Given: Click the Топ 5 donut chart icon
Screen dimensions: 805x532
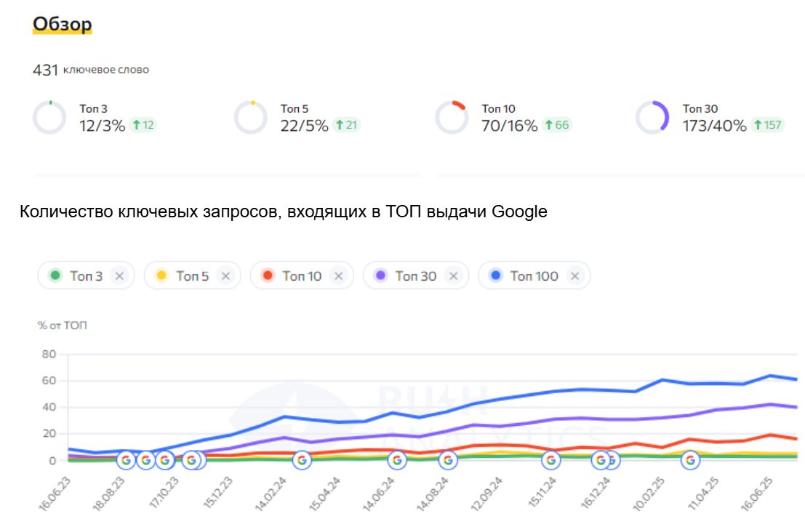Looking at the screenshot, I should point(251,118).
